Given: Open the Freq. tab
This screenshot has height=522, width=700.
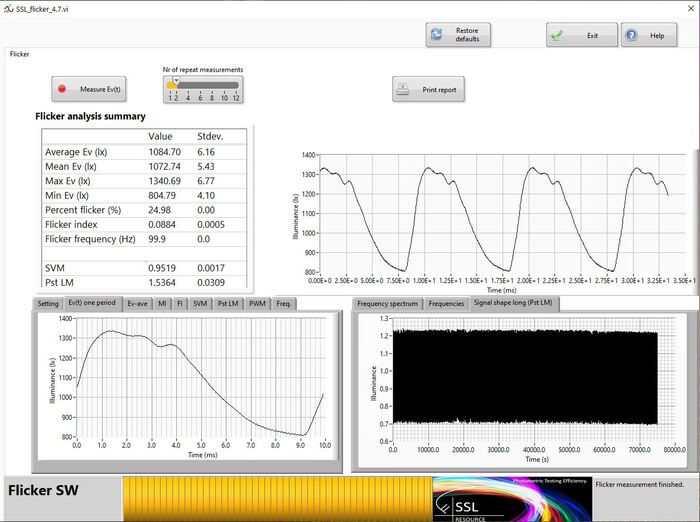Looking at the screenshot, I should tap(284, 303).
